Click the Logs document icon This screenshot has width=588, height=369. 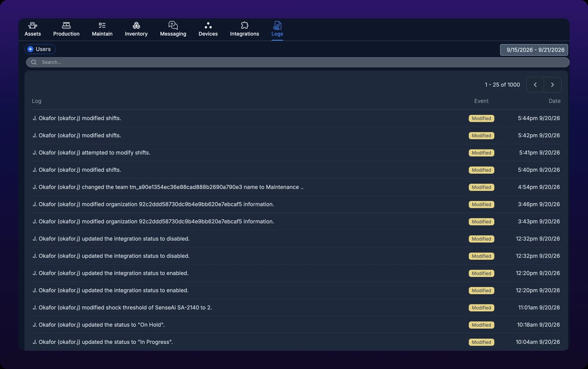(277, 25)
